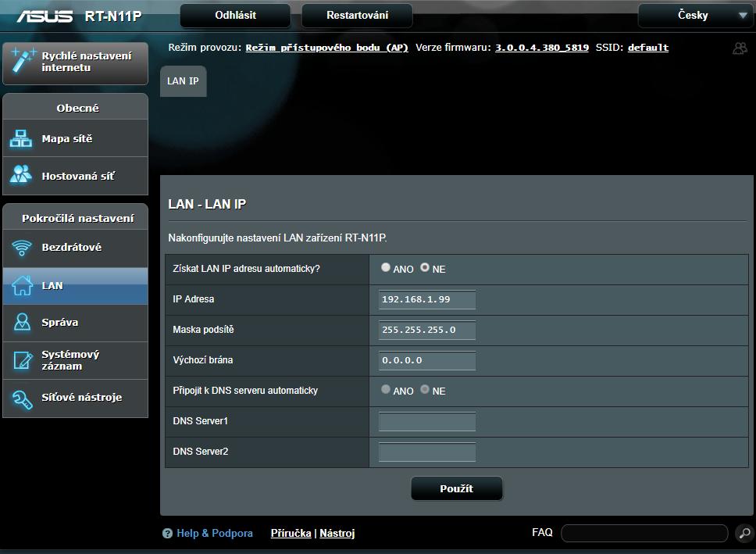Viewport: 756px width, 554px height.
Task: Select NE for automatic LAN IP
Action: (x=425, y=267)
